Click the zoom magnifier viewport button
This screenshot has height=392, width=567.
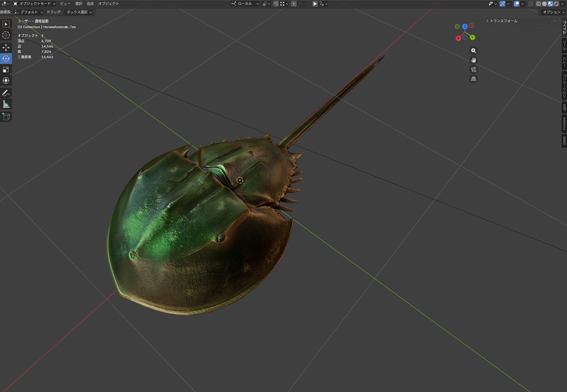(x=473, y=50)
